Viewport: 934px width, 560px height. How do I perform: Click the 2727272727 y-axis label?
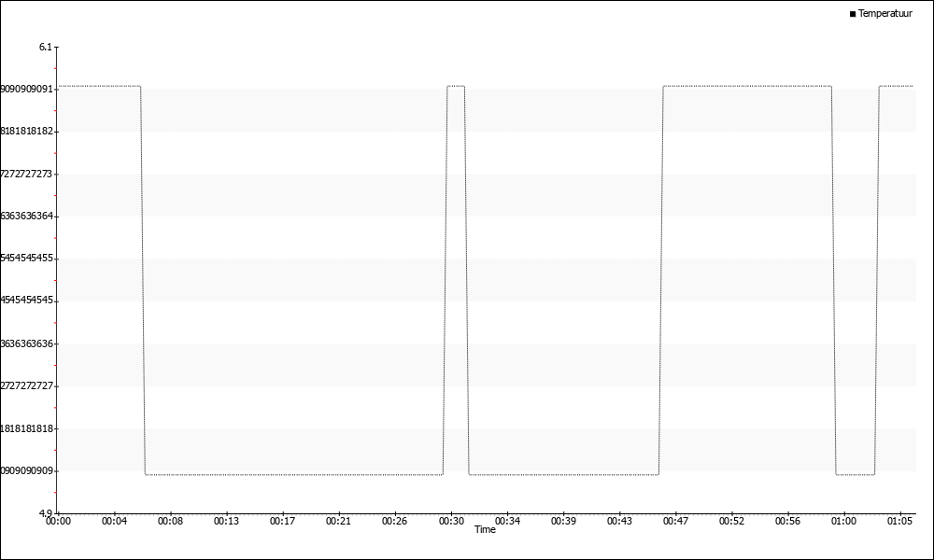[27, 385]
